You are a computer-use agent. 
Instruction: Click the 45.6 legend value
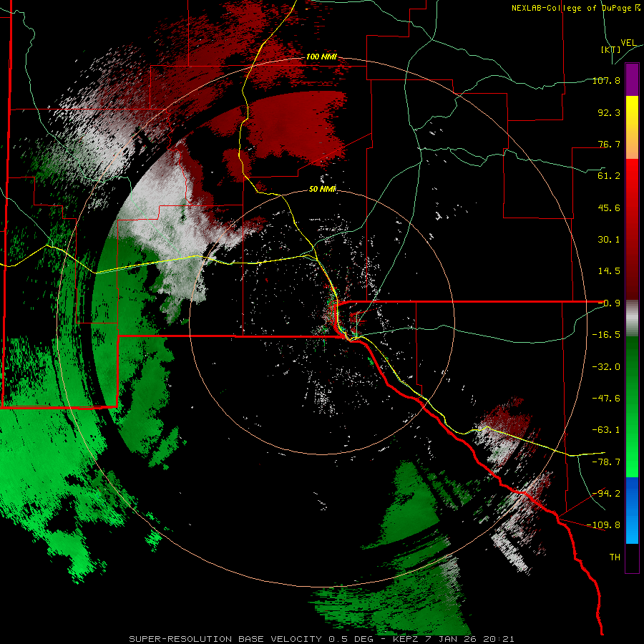(609, 208)
